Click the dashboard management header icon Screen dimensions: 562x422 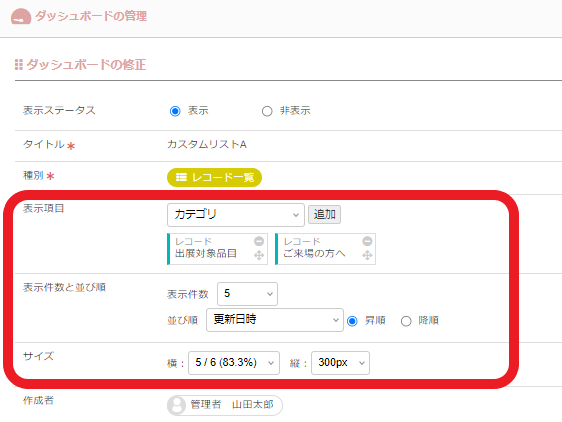click(x=21, y=16)
